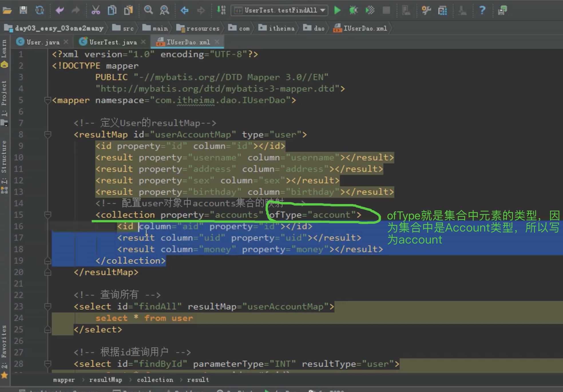Click the Undo arrow icon
The width and height of the screenshot is (563, 392).
60,10
